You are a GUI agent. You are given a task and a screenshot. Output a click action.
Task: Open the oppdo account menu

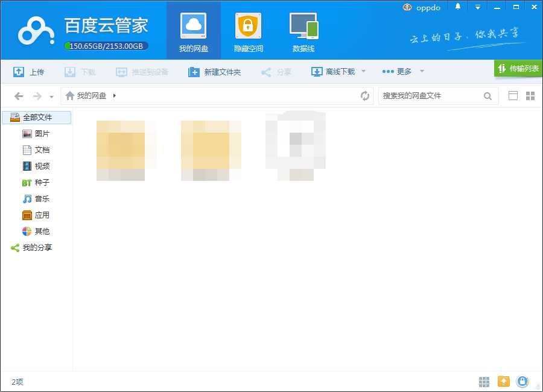pos(422,8)
